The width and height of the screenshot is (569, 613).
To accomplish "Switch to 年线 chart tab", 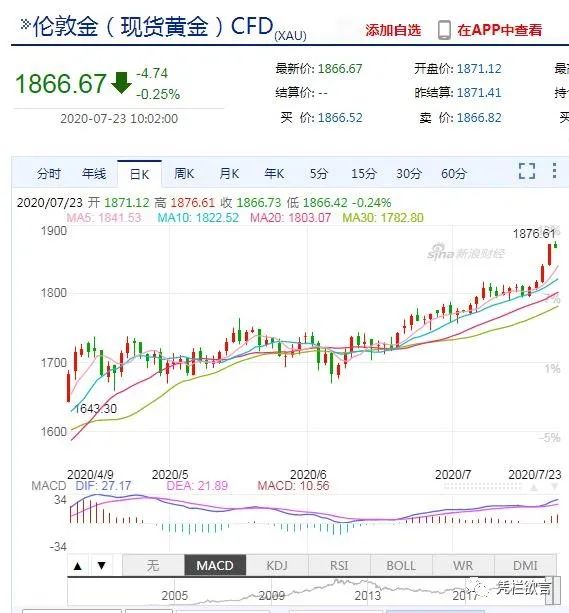I will (94, 174).
